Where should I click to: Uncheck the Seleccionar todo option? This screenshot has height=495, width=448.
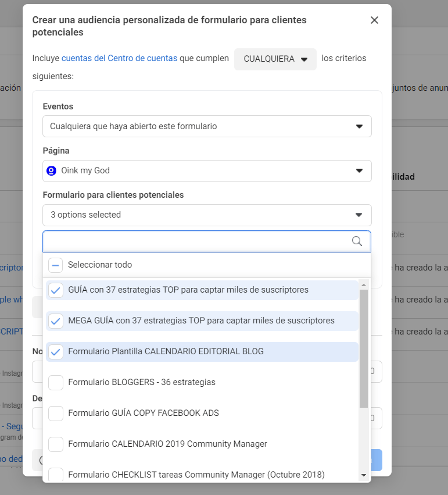[55, 265]
